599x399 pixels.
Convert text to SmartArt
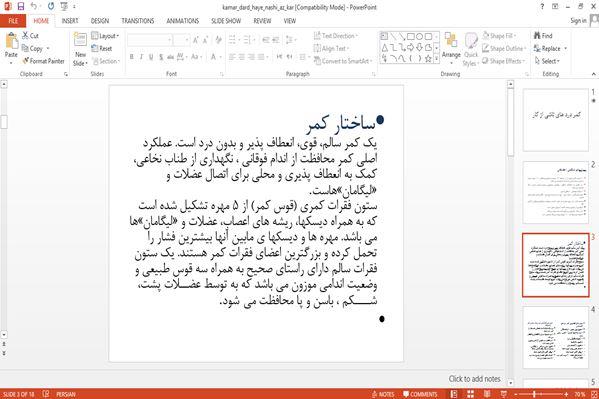tap(342, 61)
